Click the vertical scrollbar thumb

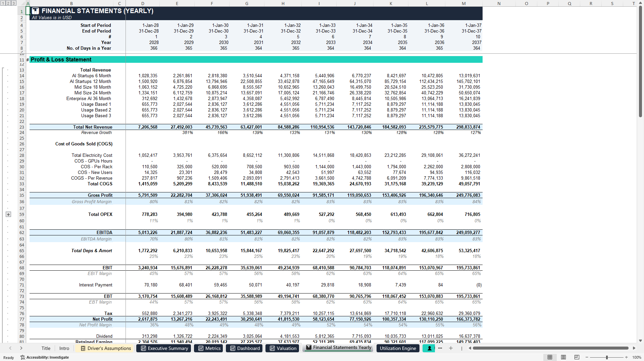[x=640, y=62]
